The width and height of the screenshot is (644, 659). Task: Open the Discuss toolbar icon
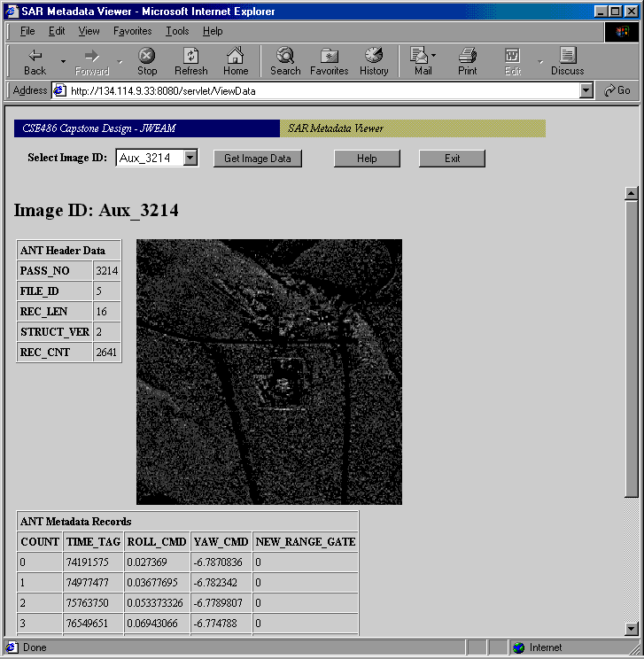(567, 61)
